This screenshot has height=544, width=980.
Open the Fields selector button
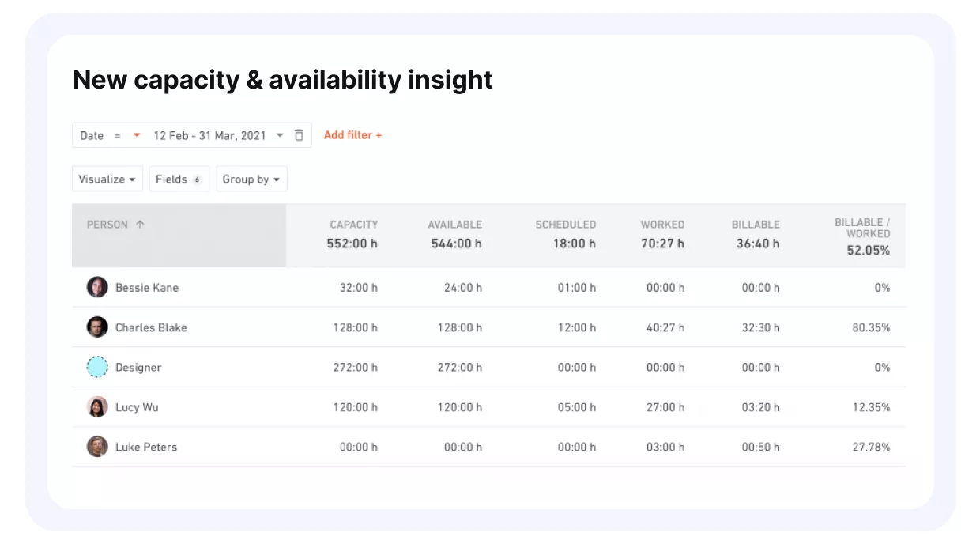click(179, 179)
